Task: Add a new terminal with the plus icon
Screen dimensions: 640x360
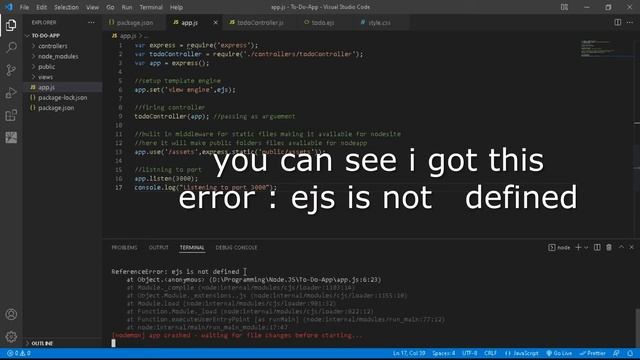Action: 578,247
